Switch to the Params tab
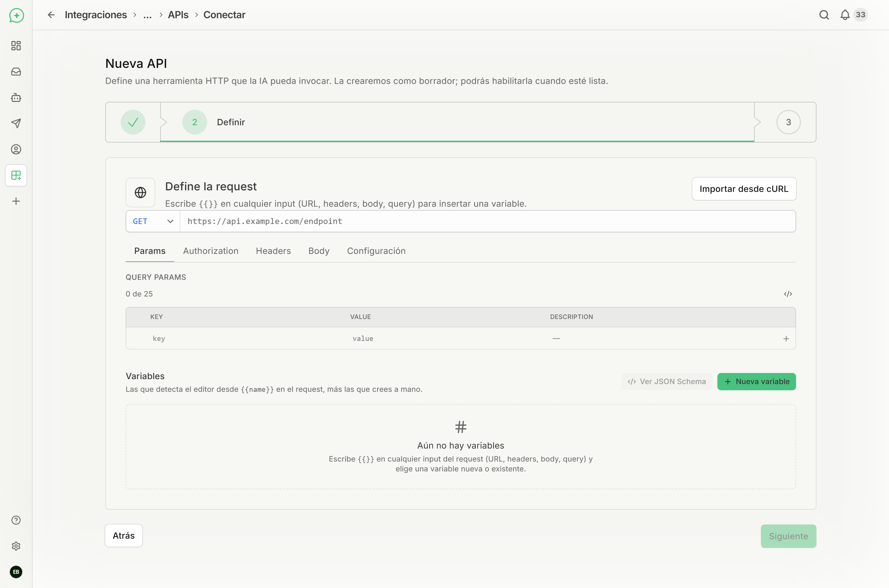889x588 pixels. [x=150, y=251]
